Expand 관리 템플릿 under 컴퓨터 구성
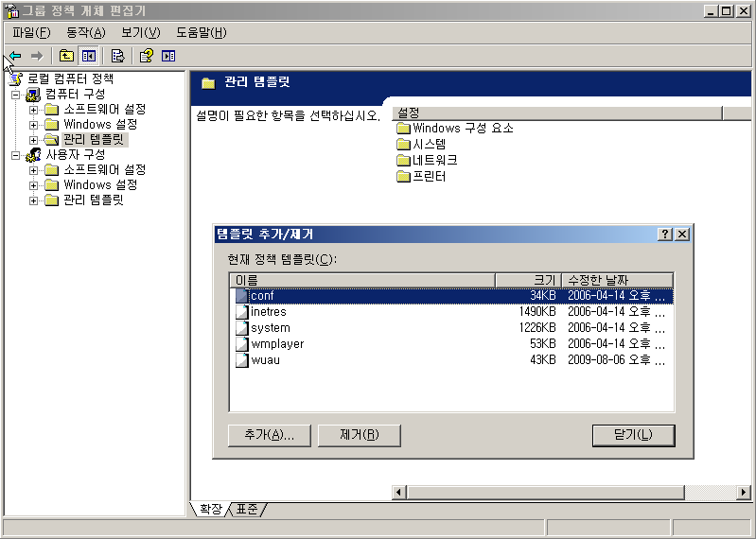 (x=33, y=140)
